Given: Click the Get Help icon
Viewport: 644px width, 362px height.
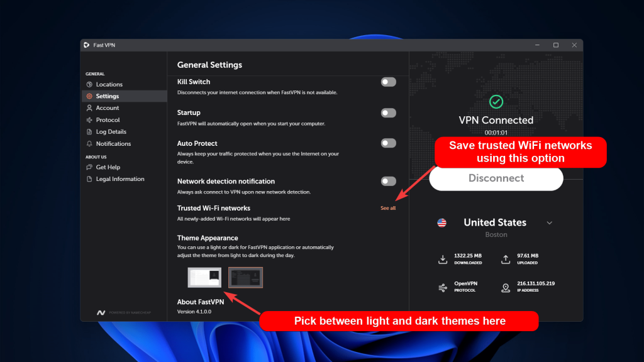Looking at the screenshot, I should (89, 167).
